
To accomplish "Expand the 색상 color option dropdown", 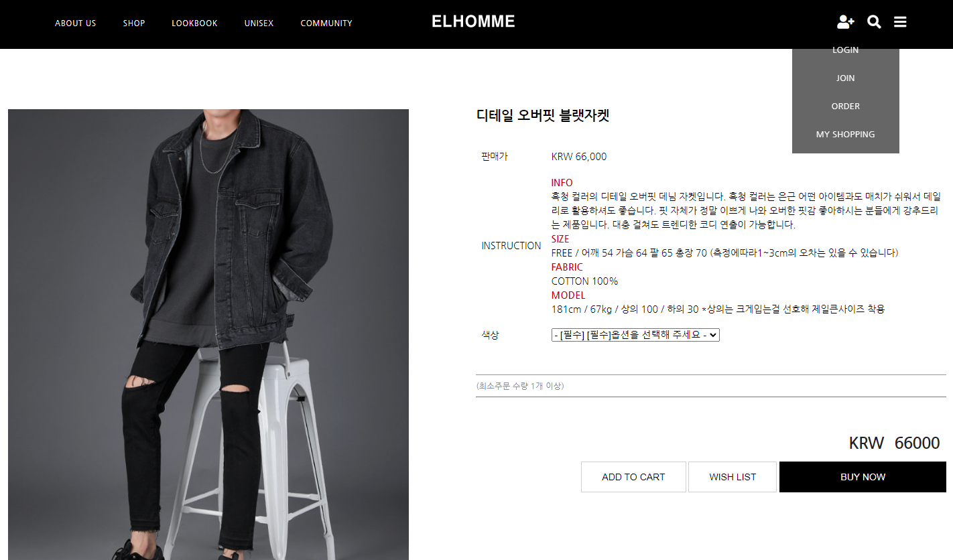I will [635, 335].
